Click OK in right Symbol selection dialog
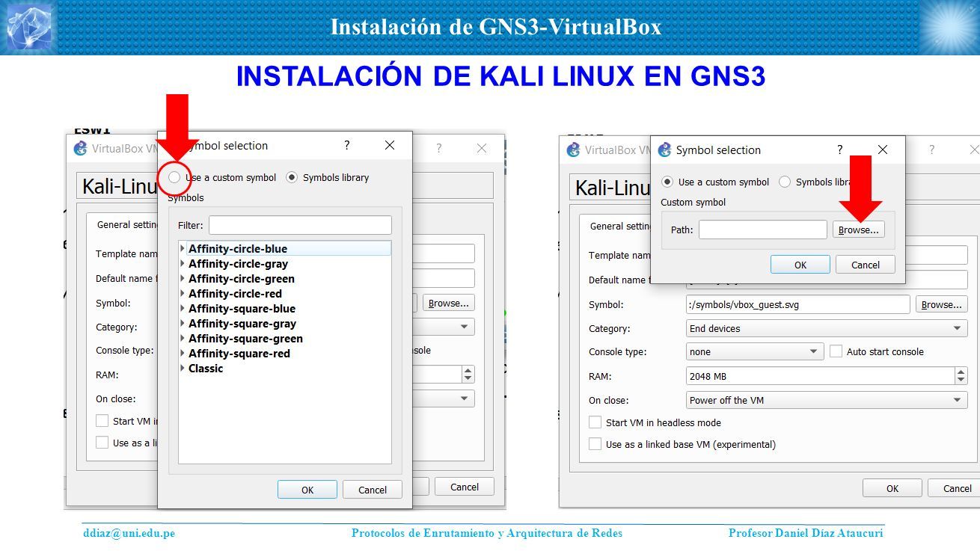This screenshot has width=980, height=551. coord(800,265)
